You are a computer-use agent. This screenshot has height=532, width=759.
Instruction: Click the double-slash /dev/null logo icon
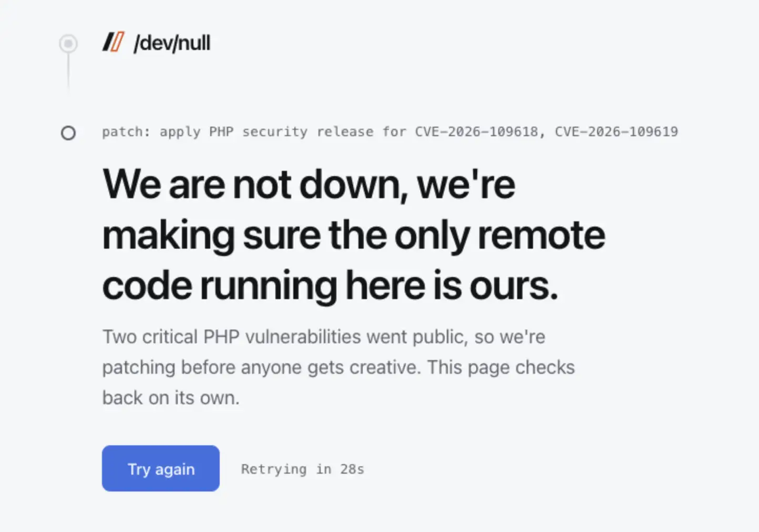(114, 42)
